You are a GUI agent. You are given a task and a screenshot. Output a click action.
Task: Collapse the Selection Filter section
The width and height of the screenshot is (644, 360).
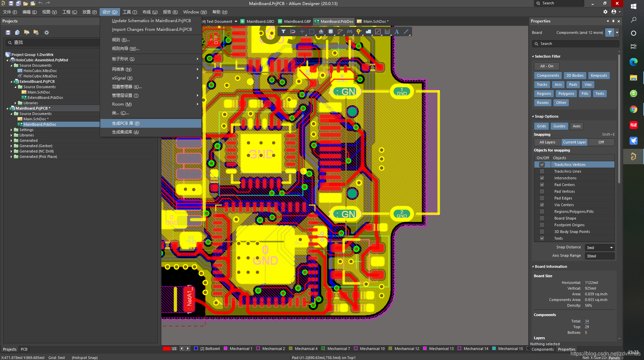click(533, 56)
